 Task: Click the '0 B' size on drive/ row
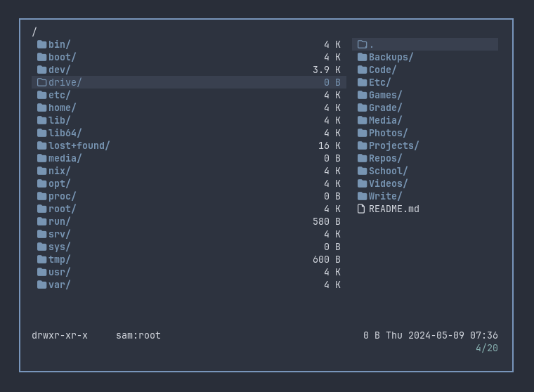coord(332,82)
